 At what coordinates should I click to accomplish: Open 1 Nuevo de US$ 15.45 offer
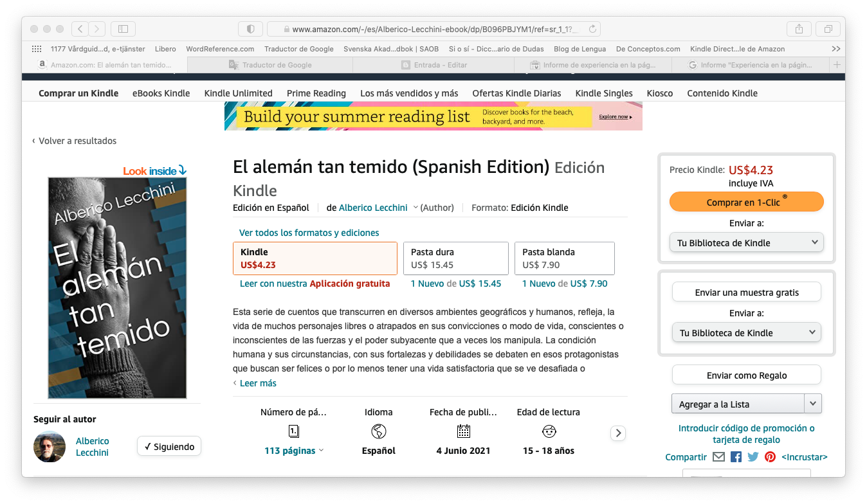coord(456,283)
